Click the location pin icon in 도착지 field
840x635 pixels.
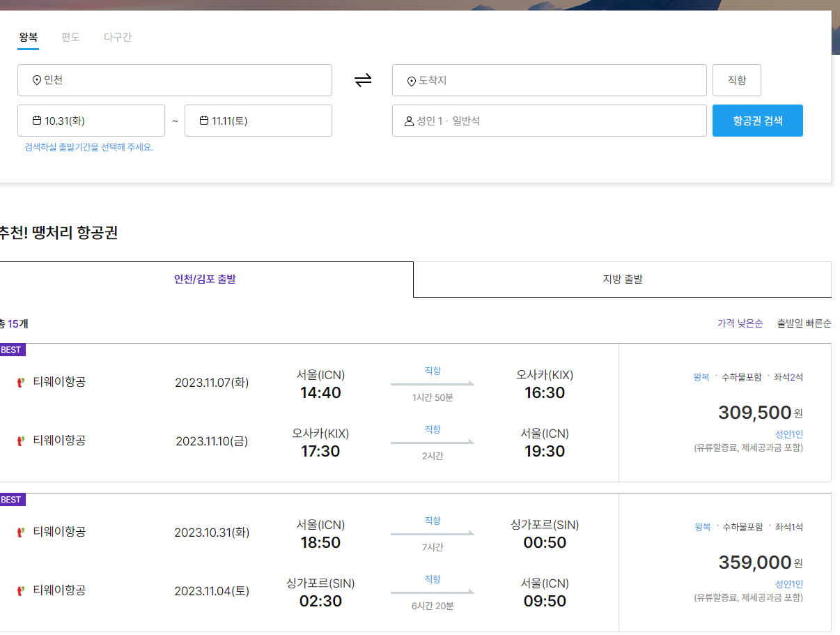coord(411,79)
